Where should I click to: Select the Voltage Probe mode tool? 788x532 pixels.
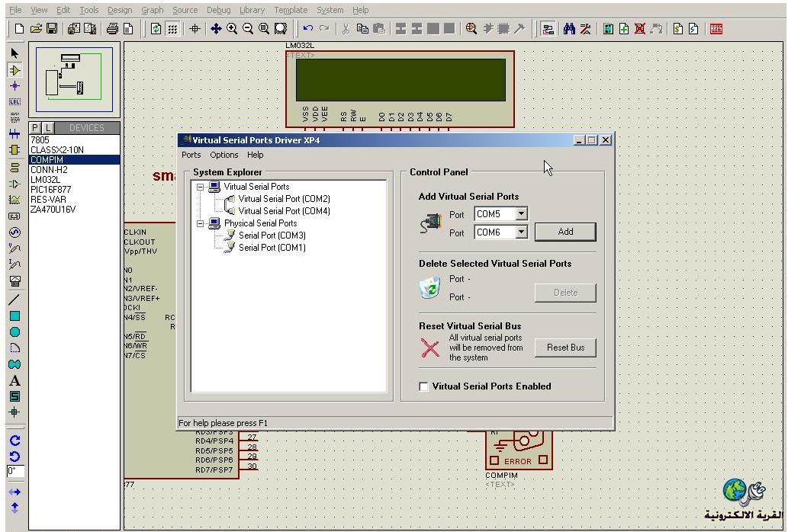(14, 248)
